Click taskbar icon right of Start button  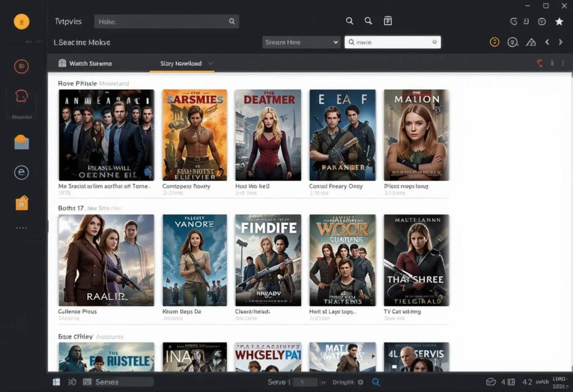(72, 382)
